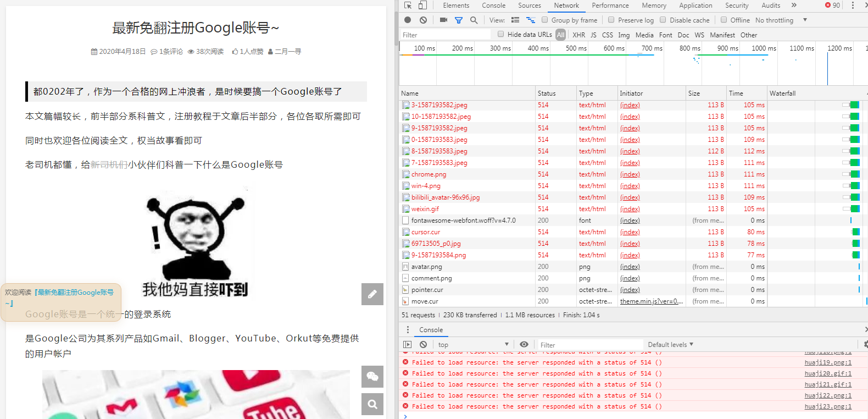The width and height of the screenshot is (868, 419).
Task: Open the Performance tab
Action: tap(610, 5)
